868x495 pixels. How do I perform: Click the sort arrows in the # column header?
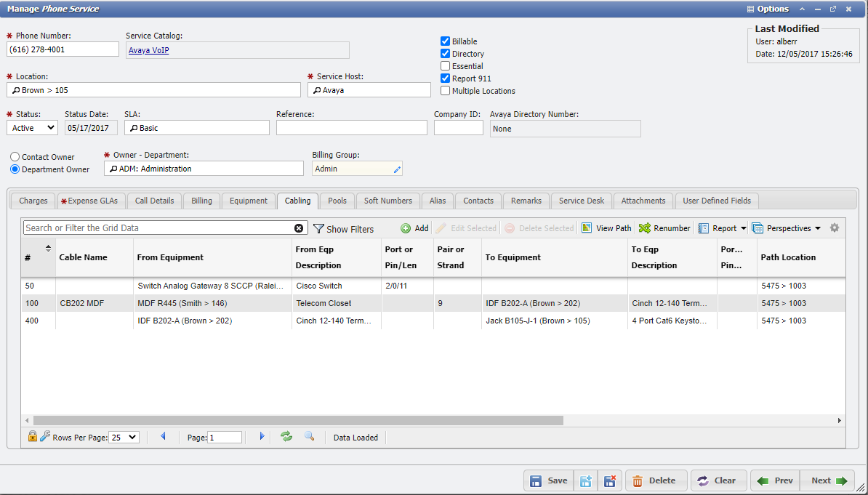(48, 249)
